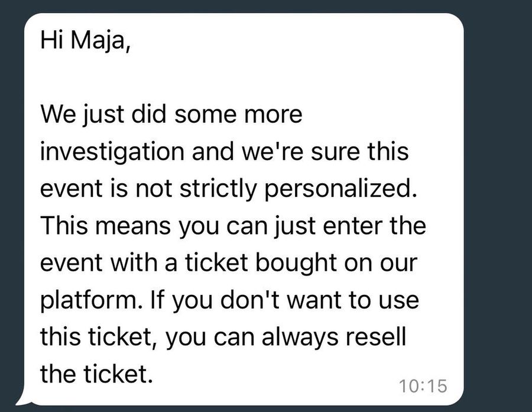Click the word "platform." in the message
Viewport: 532px width, 412px height.
[91, 301]
